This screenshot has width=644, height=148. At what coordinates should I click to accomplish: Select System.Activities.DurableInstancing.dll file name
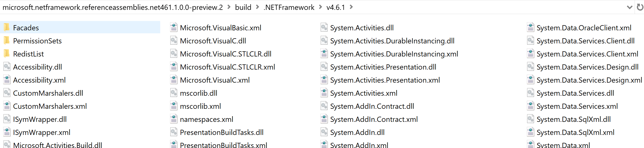pos(392,41)
